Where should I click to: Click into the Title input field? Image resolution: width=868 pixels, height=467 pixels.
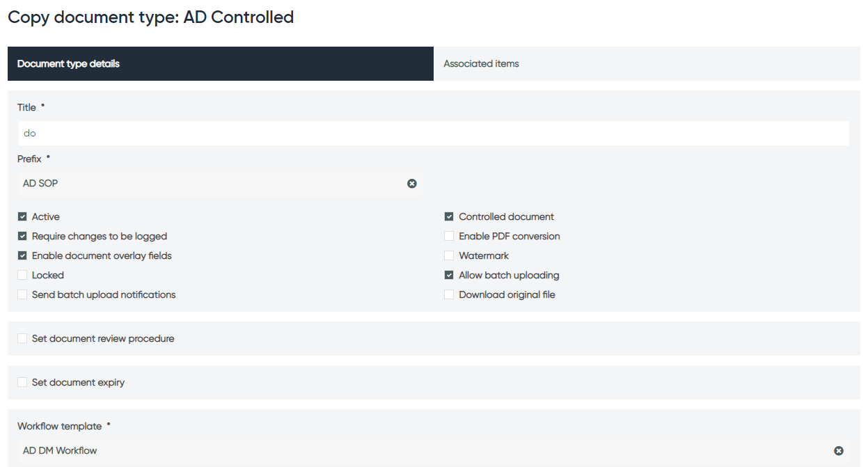(433, 133)
